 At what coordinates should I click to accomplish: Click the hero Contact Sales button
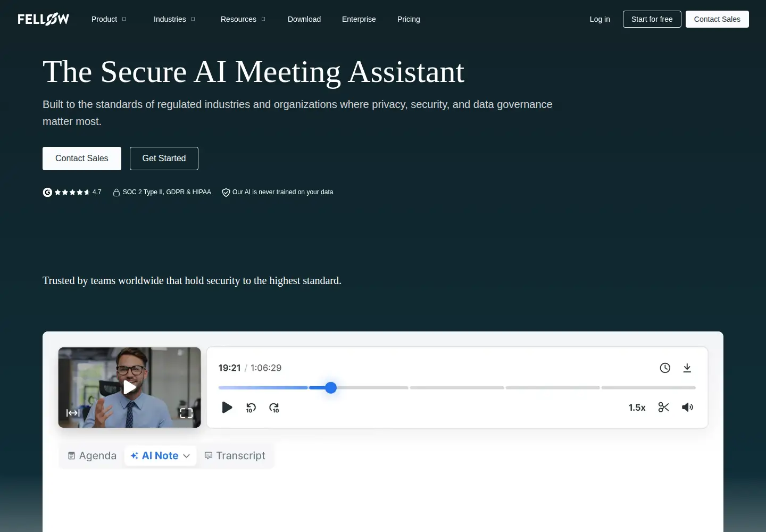pyautogui.click(x=82, y=159)
